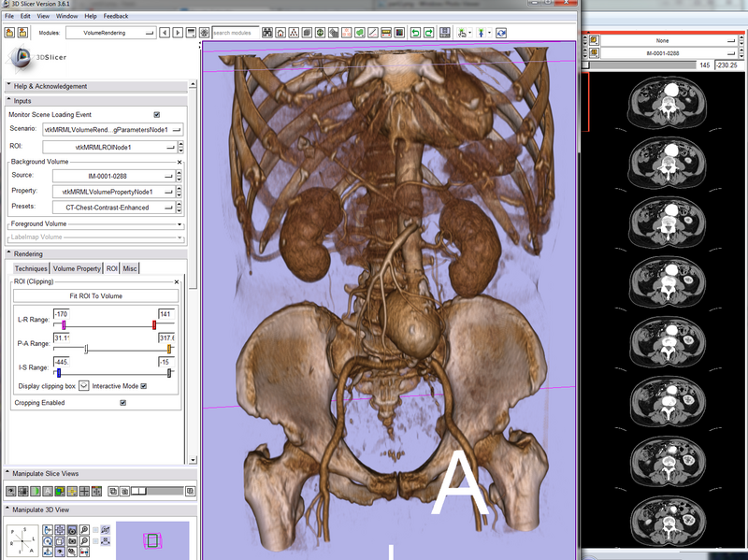Click the Undo icon in the main toolbar
The image size is (748, 560).
click(416, 32)
